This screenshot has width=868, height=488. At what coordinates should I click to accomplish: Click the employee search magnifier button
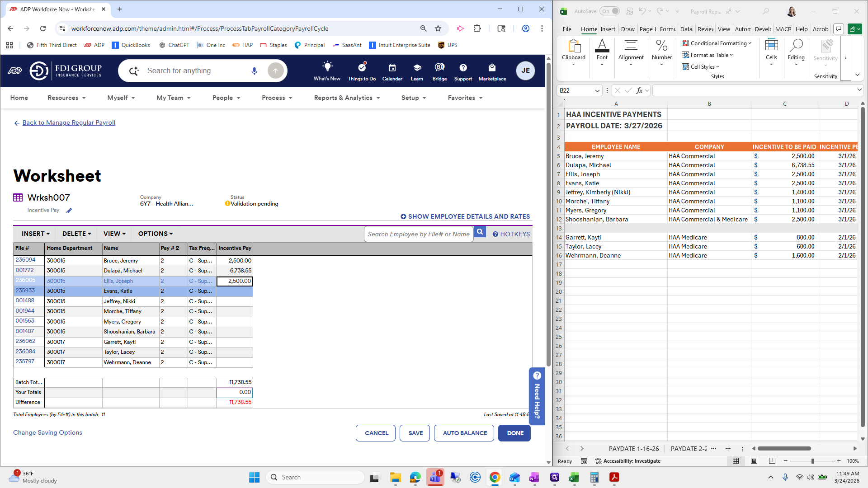[x=480, y=232]
